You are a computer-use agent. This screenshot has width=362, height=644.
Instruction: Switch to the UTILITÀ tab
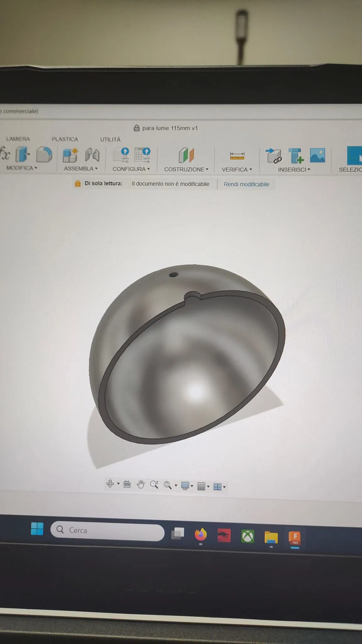(x=110, y=139)
